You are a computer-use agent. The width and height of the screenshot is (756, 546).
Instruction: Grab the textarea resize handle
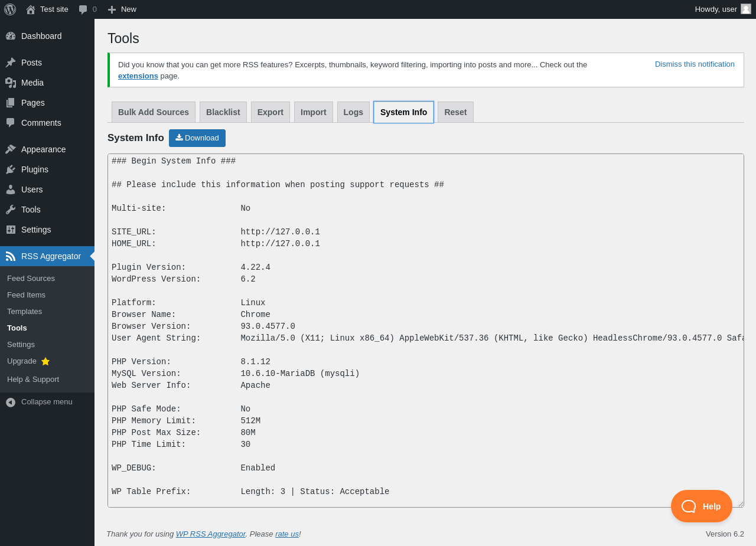tap(740, 504)
